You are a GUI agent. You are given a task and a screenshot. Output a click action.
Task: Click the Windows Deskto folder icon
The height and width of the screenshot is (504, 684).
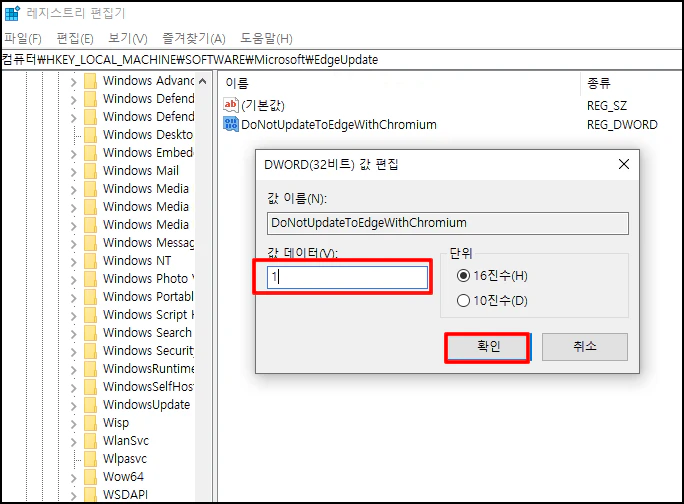90,135
